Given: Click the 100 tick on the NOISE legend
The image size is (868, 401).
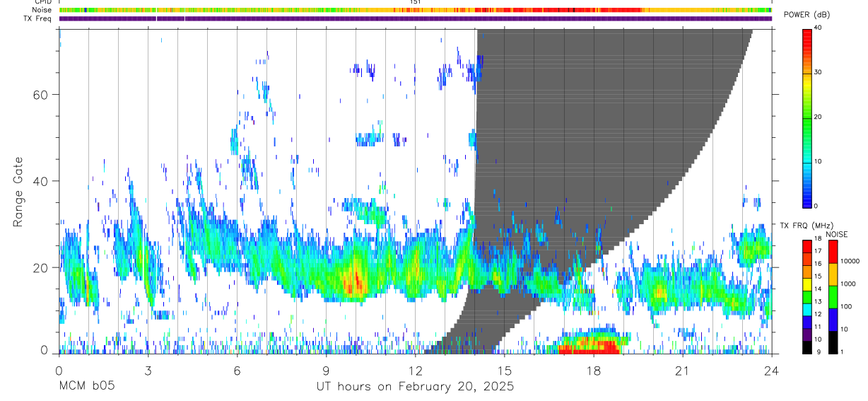Looking at the screenshot, I should point(846,306).
